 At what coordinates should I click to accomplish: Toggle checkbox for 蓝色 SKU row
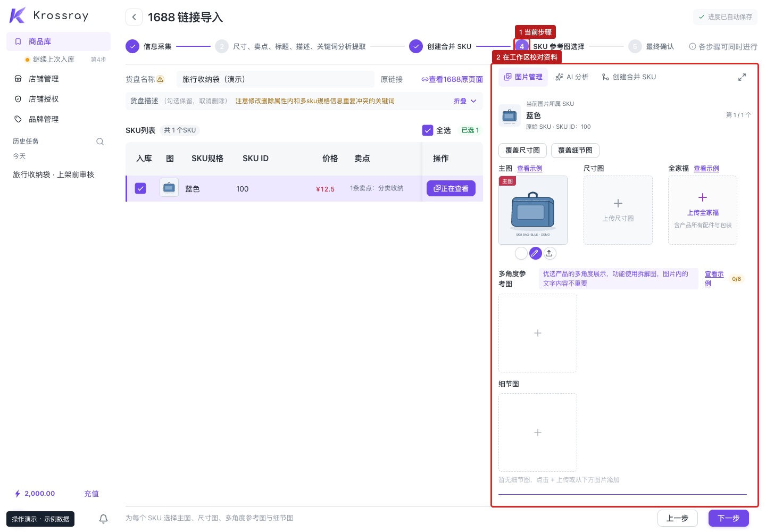(x=140, y=188)
